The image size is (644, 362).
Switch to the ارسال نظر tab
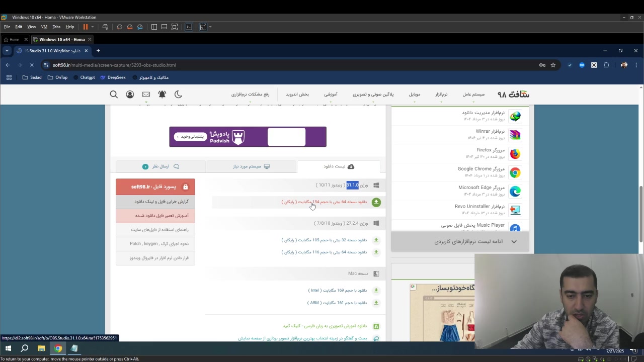tap(160, 166)
